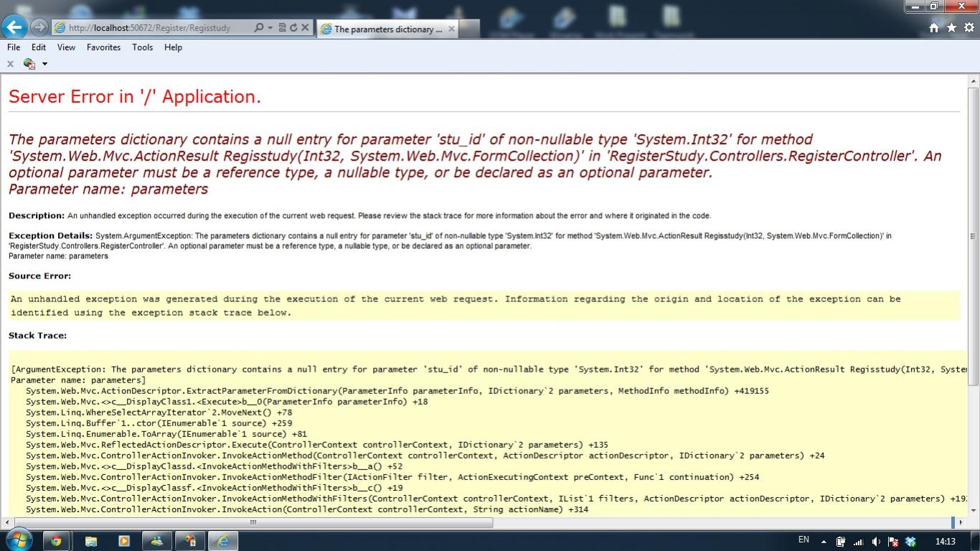Click the PDF web converter toolbar icon

(29, 64)
